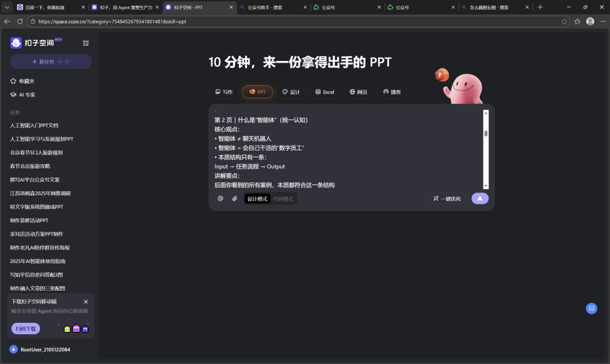View site info lock icon
This screenshot has height=364, width=610.
point(33,21)
